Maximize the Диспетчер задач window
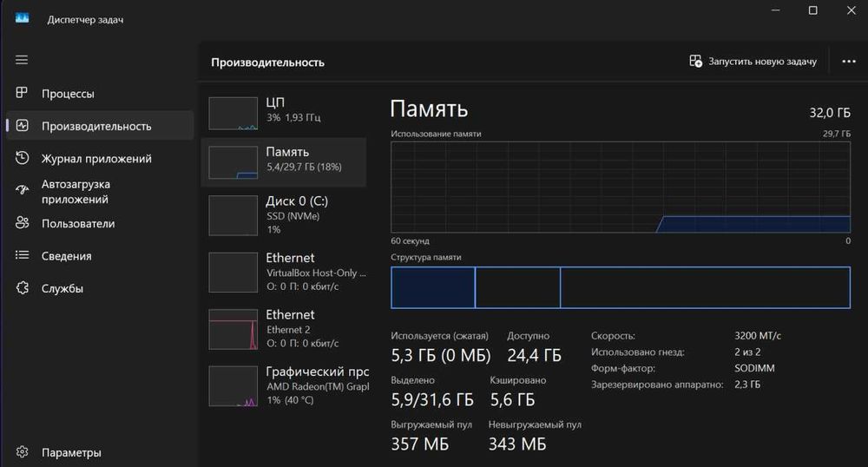Screen dimensions: 868x467 (x=812, y=10)
